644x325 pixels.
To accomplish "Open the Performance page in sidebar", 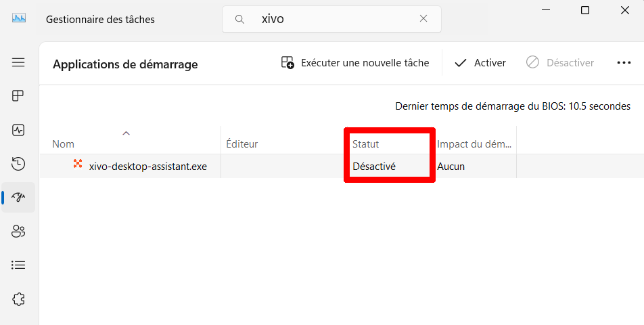I will pos(18,129).
